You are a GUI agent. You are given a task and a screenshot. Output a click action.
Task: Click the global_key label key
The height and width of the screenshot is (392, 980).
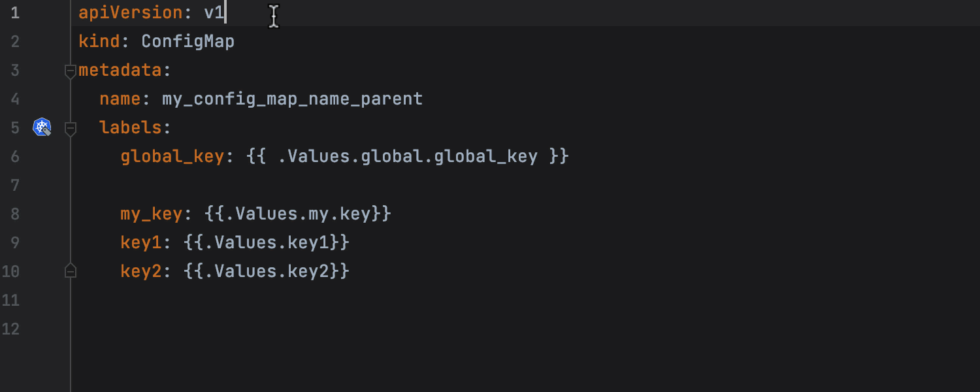coord(172,157)
